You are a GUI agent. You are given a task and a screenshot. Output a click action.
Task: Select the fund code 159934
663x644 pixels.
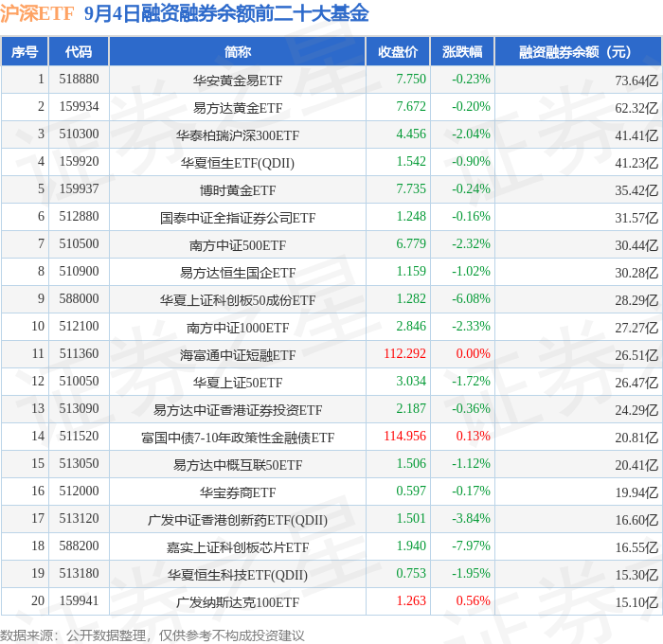click(x=79, y=107)
